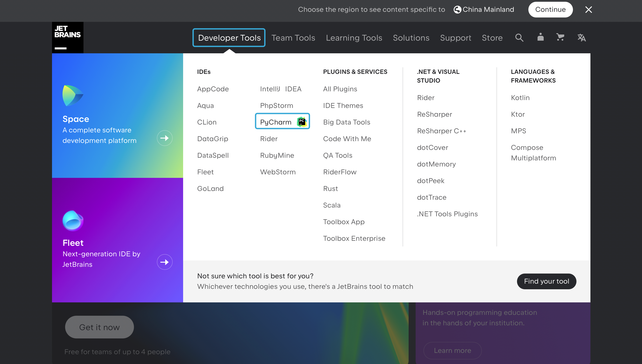This screenshot has width=642, height=364.
Task: Open the search magnifier icon
Action: click(519, 38)
